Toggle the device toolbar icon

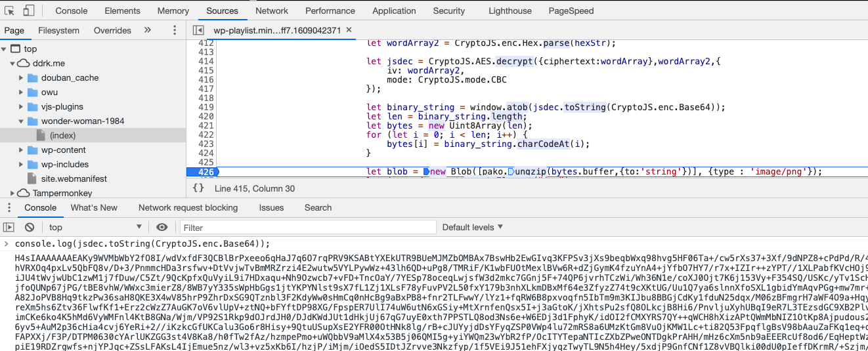click(x=29, y=10)
